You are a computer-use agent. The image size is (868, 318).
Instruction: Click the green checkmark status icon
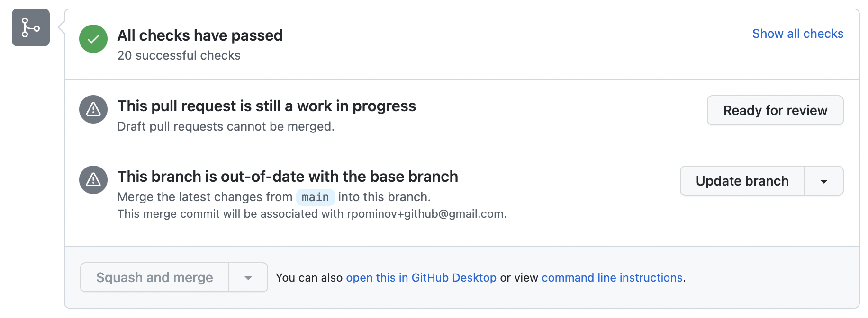(93, 39)
